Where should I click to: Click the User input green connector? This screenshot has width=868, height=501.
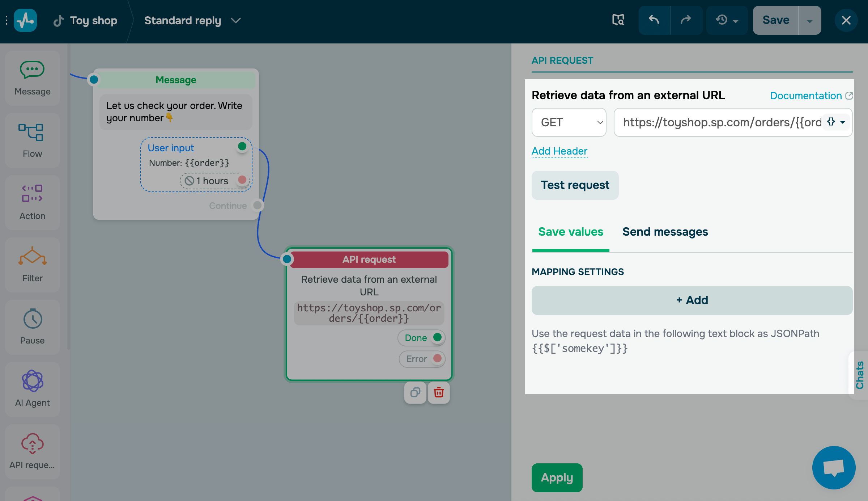click(242, 146)
